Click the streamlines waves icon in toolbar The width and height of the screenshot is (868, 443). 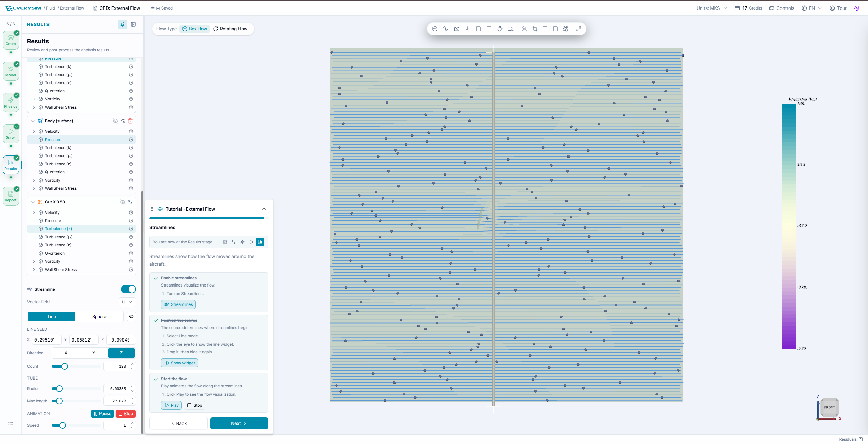tap(511, 29)
